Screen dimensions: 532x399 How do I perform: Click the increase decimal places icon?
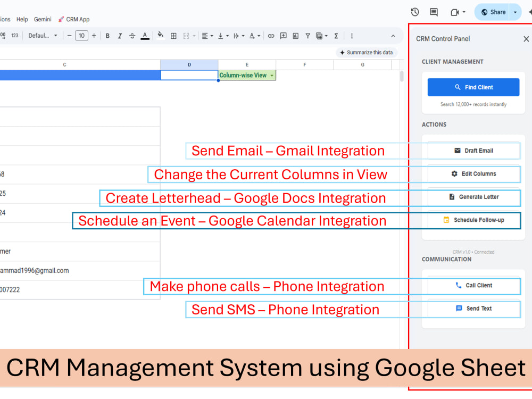coord(3,36)
